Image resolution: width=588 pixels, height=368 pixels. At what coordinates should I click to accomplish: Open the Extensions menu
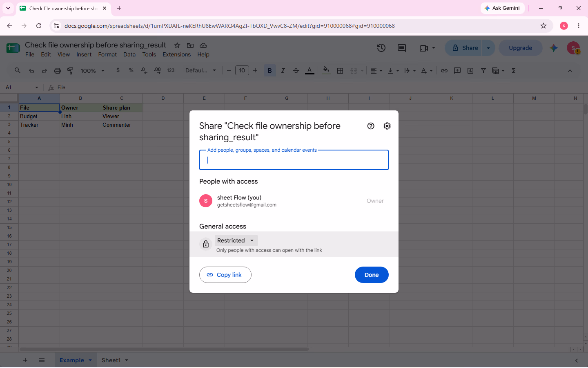pyautogui.click(x=177, y=54)
